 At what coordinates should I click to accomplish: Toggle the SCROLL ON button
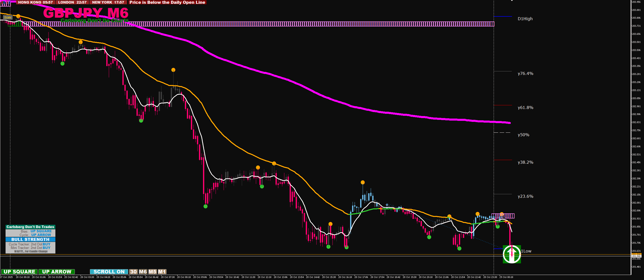click(109, 272)
